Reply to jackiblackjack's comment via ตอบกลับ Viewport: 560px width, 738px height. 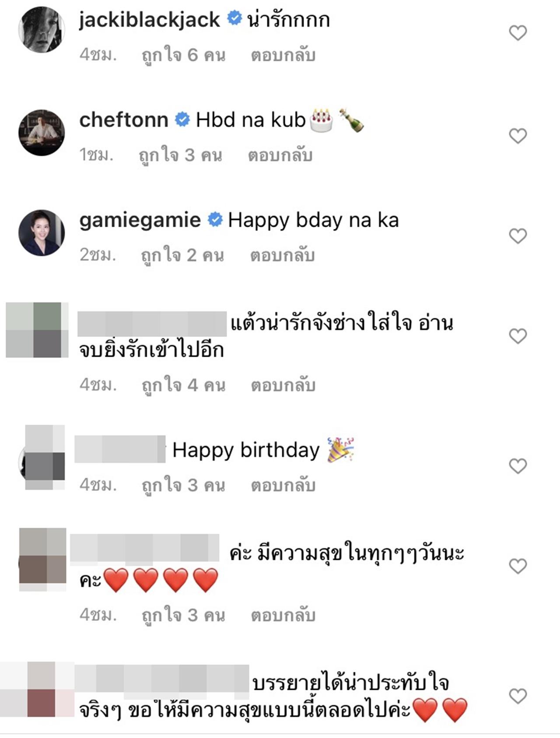click(x=283, y=55)
